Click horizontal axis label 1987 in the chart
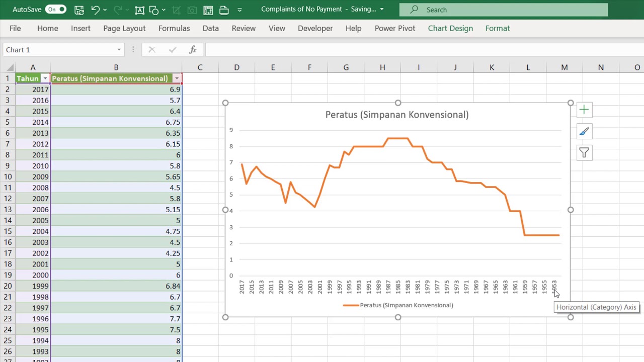The image size is (644, 362). pos(388,287)
